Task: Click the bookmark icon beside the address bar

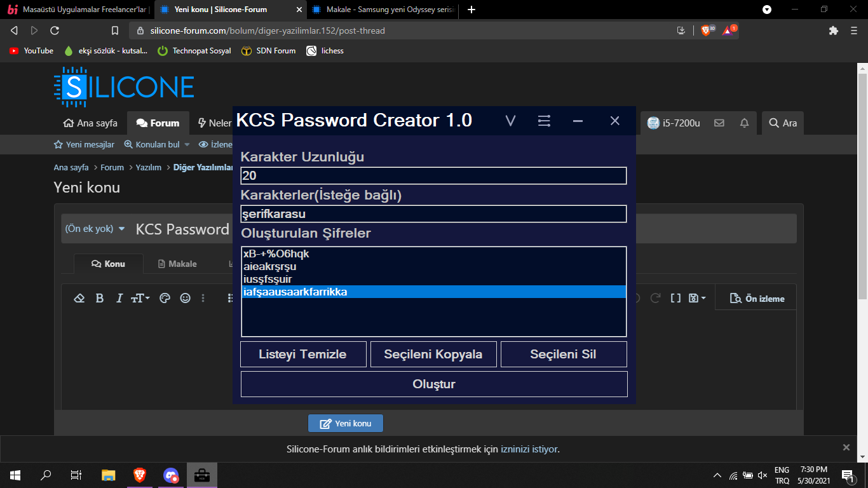Action: (x=115, y=30)
